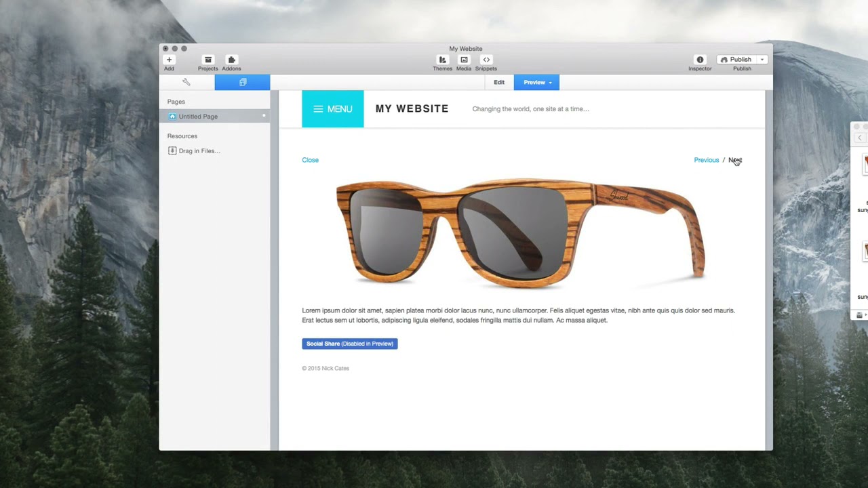Click the Add page plus icon
Viewport: 868px width, 488px height.
tap(169, 60)
